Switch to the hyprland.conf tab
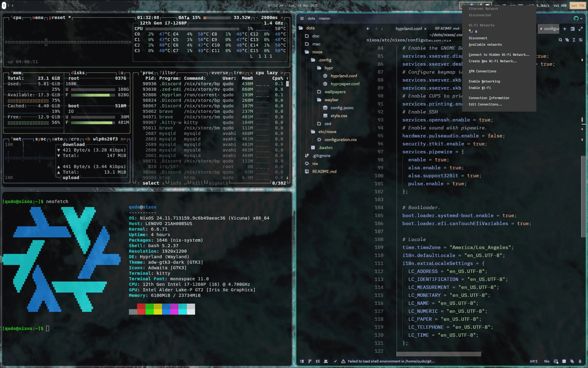 pyautogui.click(x=409, y=29)
